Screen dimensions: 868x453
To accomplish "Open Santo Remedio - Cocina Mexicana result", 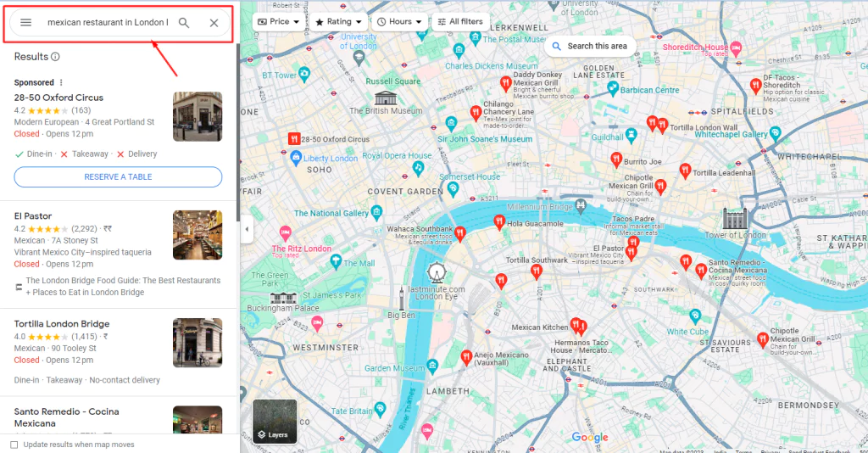I will (66, 417).
